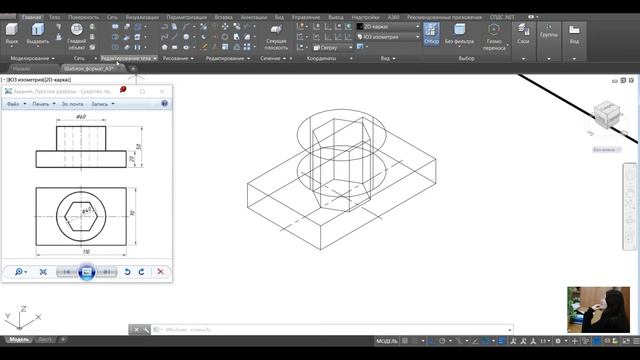Expand the Рисование panel
The height and width of the screenshot is (360, 640).
pos(178,58)
